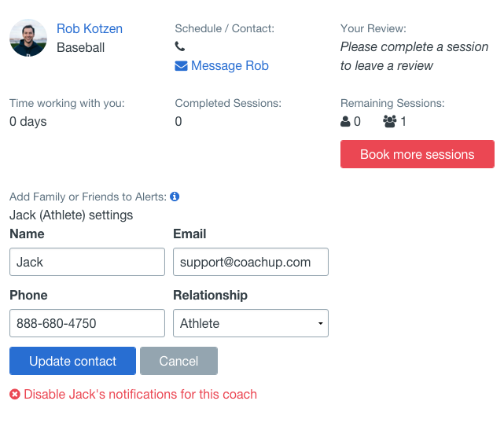
Task: Click the Relationship dropdown arrow
Action: 321,323
